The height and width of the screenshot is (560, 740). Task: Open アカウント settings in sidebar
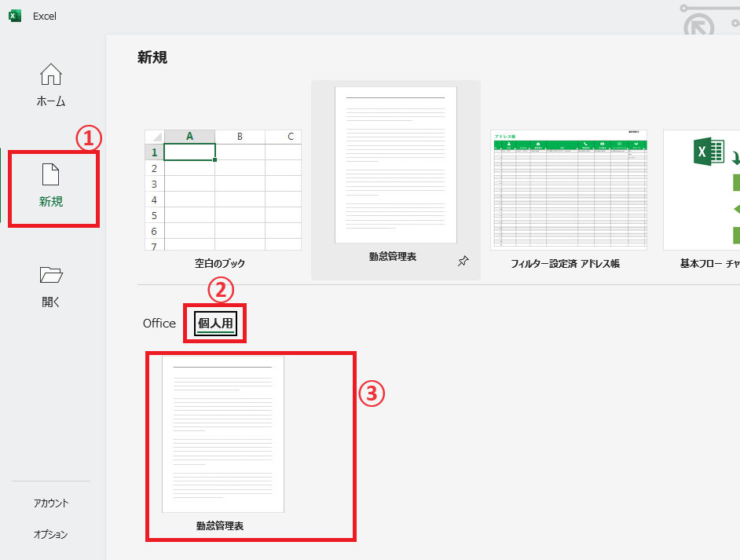pyautogui.click(x=51, y=503)
